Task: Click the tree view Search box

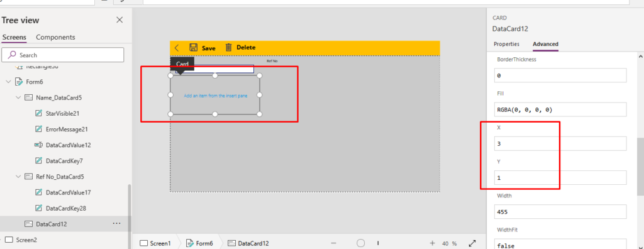Action: point(62,55)
